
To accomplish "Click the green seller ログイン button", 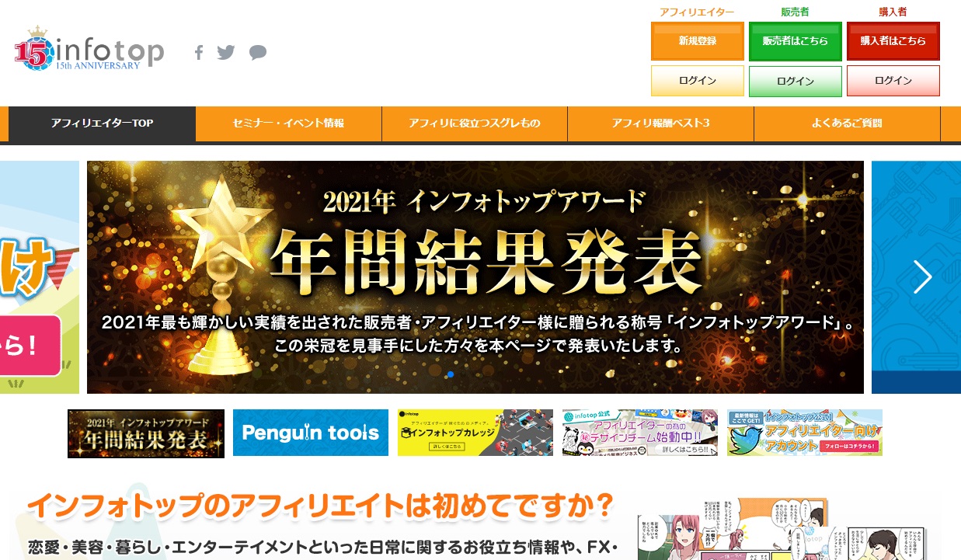I will click(x=796, y=81).
